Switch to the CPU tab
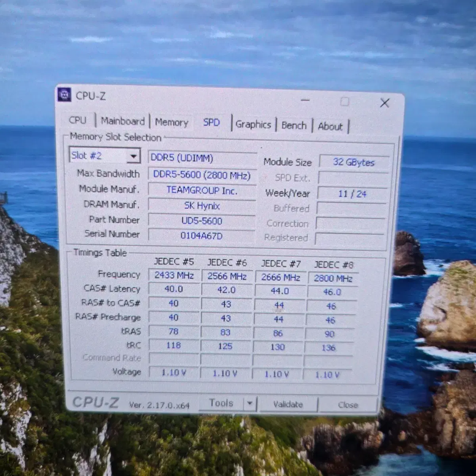Screen dimensions: 476x476 coord(77,120)
